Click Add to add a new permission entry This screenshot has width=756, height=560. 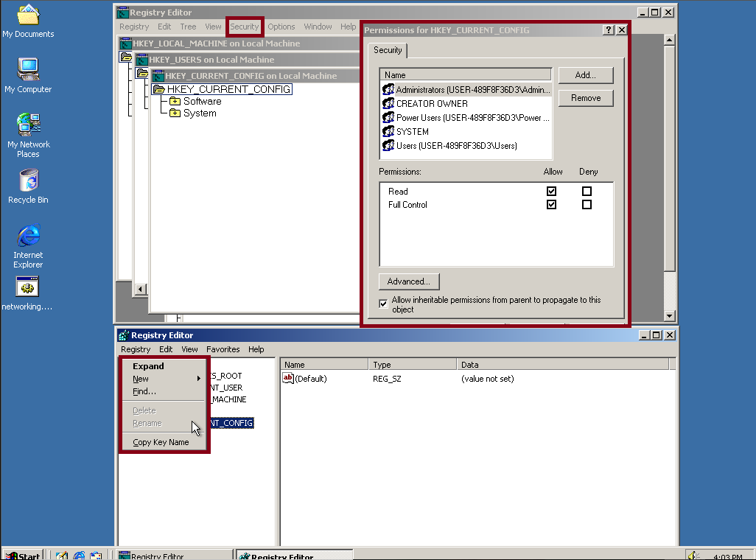[585, 75]
